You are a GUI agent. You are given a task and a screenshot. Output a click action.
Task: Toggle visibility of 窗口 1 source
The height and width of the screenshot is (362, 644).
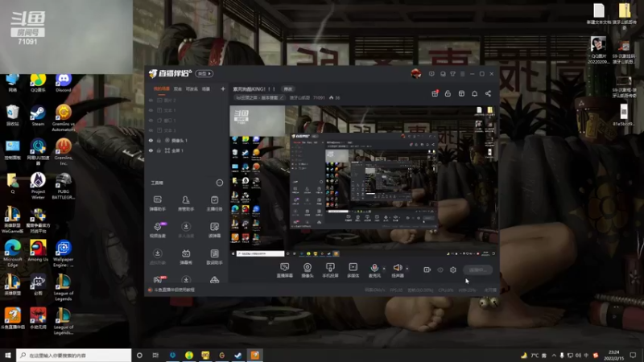click(151, 121)
